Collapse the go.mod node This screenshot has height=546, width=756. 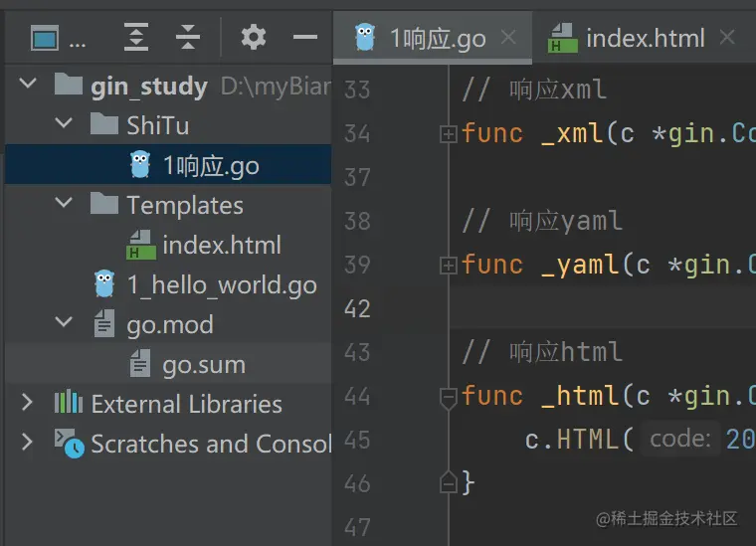pyautogui.click(x=64, y=323)
